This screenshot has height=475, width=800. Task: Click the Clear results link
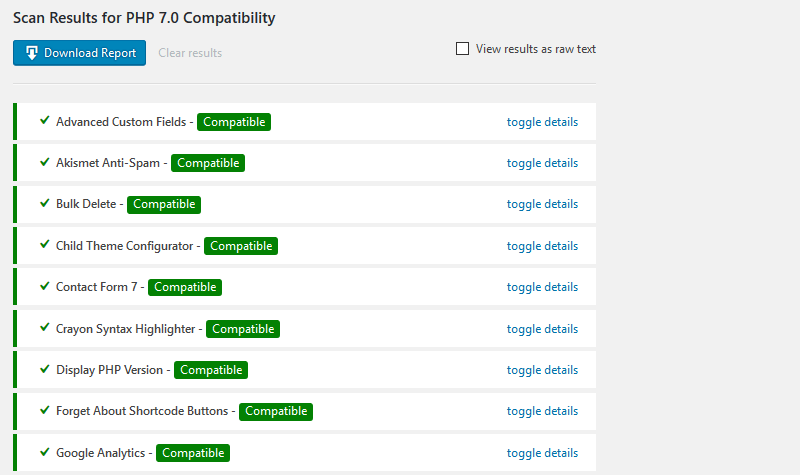pyautogui.click(x=190, y=53)
